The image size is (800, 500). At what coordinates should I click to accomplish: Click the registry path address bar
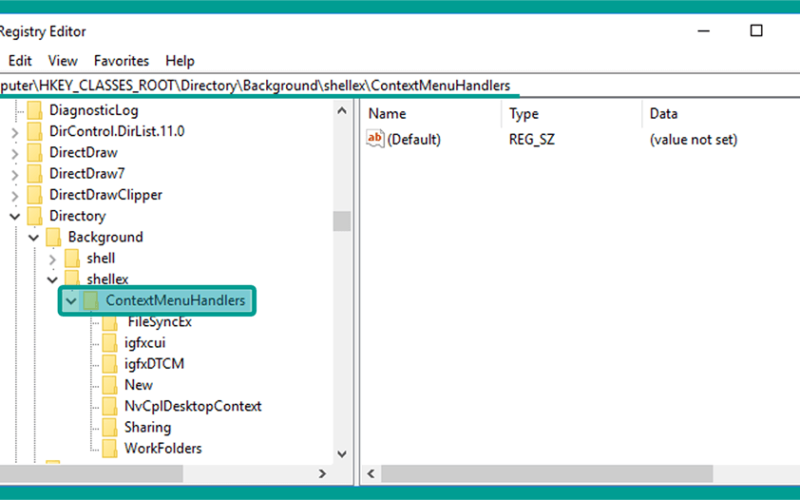tap(400, 86)
